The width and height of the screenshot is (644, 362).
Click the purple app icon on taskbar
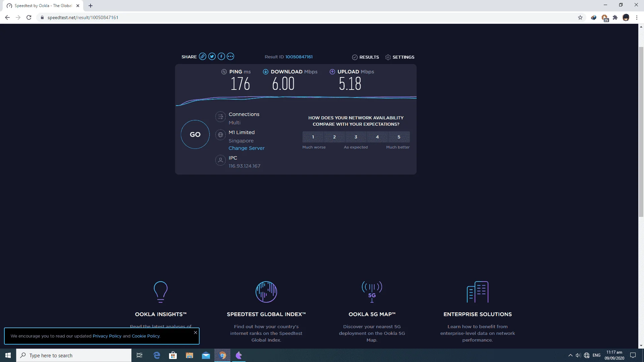coord(239,355)
